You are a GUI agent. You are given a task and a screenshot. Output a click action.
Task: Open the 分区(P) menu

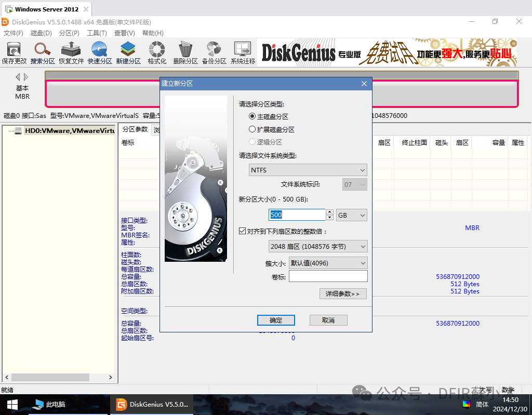click(69, 33)
